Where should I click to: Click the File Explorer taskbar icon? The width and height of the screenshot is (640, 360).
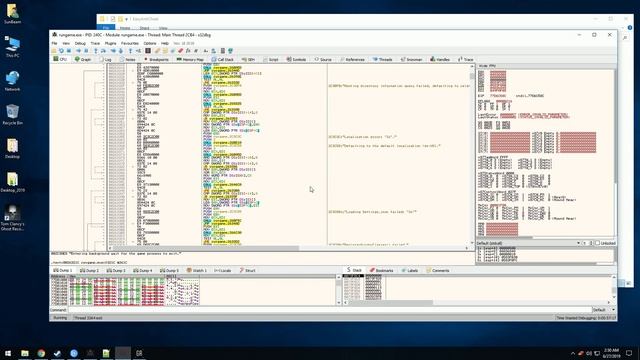[x=24, y=353]
